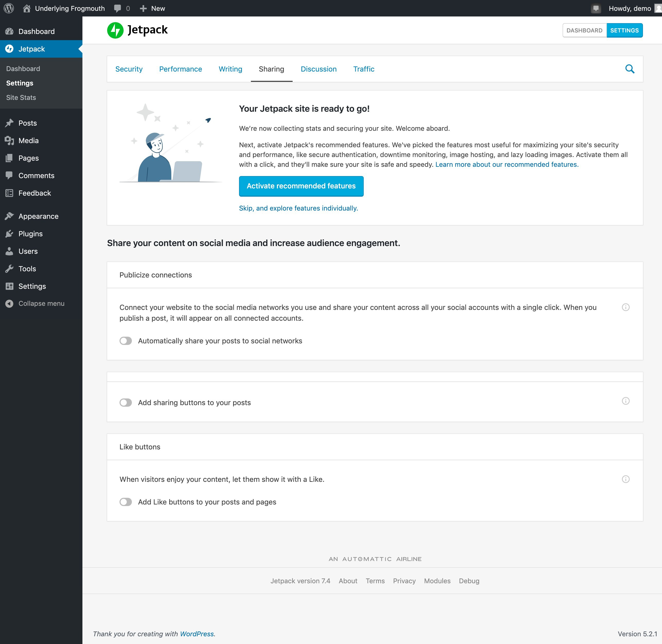Switch to the Security tab
The image size is (662, 644).
pos(129,69)
